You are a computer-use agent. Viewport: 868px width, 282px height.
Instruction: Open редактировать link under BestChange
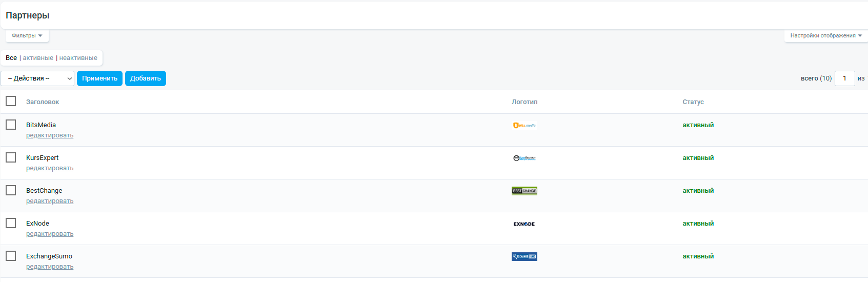[50, 201]
